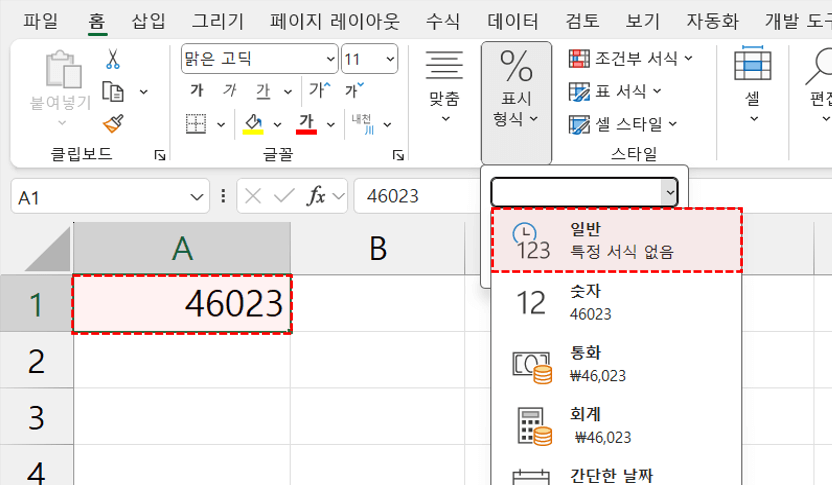Switch to the 데이터 tab

(x=513, y=21)
